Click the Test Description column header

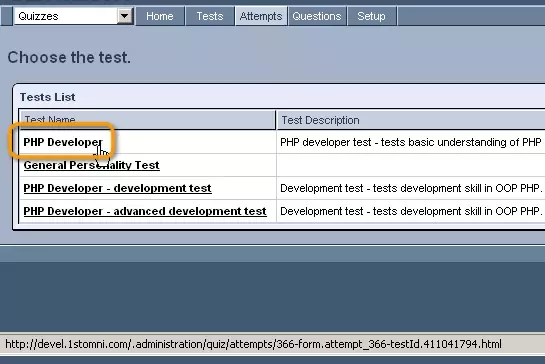411,120
